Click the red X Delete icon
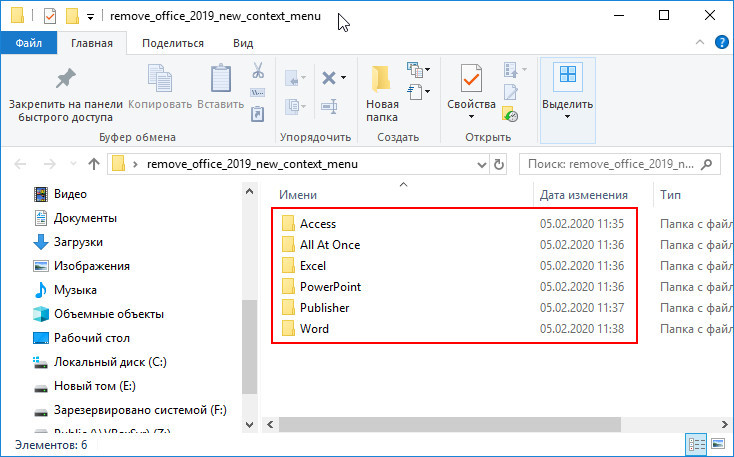 [329, 78]
